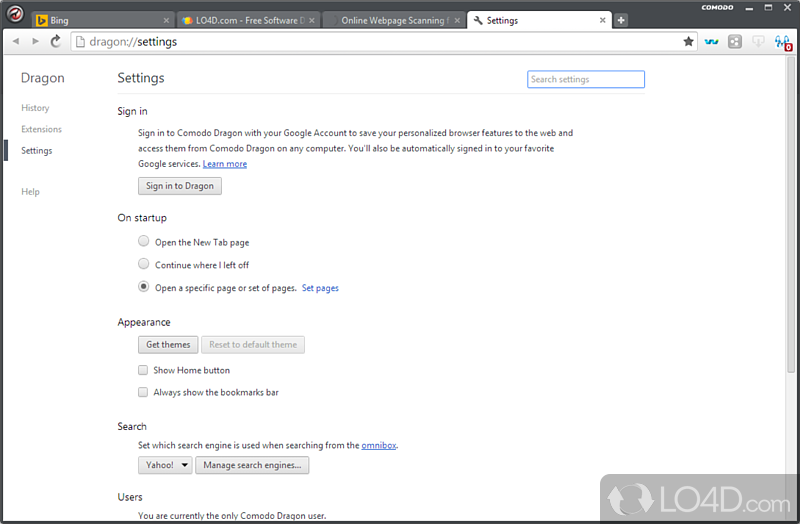
Task: Open Extensions in the Dragon sidebar
Action: [41, 129]
